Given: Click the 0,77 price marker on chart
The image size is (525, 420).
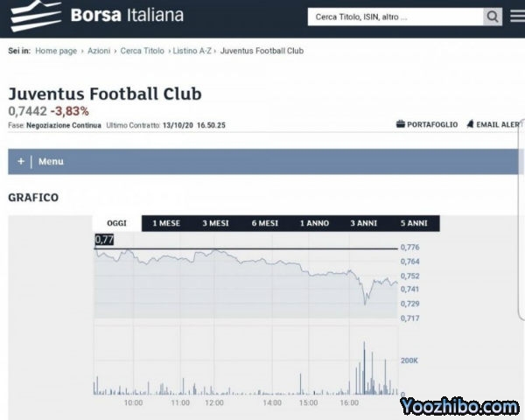Looking at the screenshot, I should (104, 240).
